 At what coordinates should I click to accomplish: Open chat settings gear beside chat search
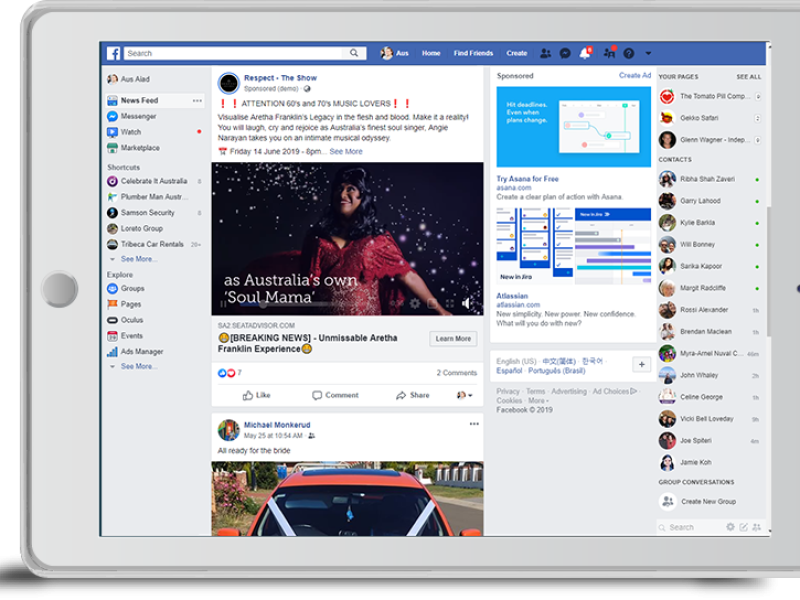pos(731,527)
